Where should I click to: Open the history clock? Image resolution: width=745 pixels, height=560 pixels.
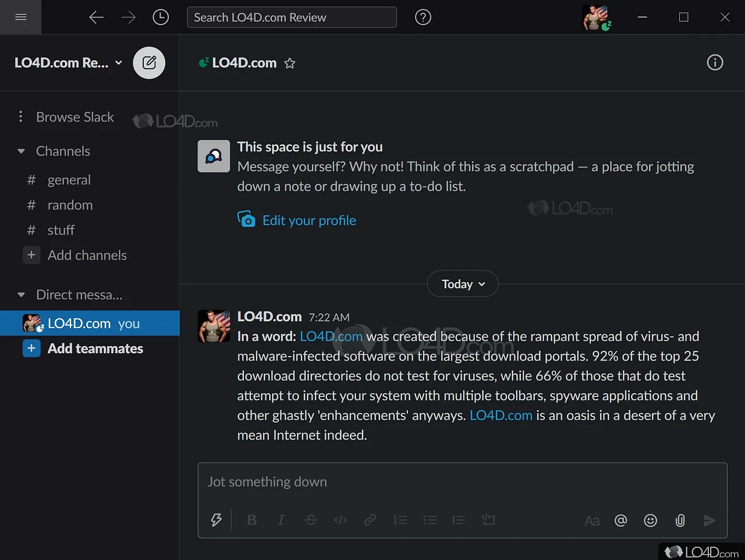tap(161, 17)
